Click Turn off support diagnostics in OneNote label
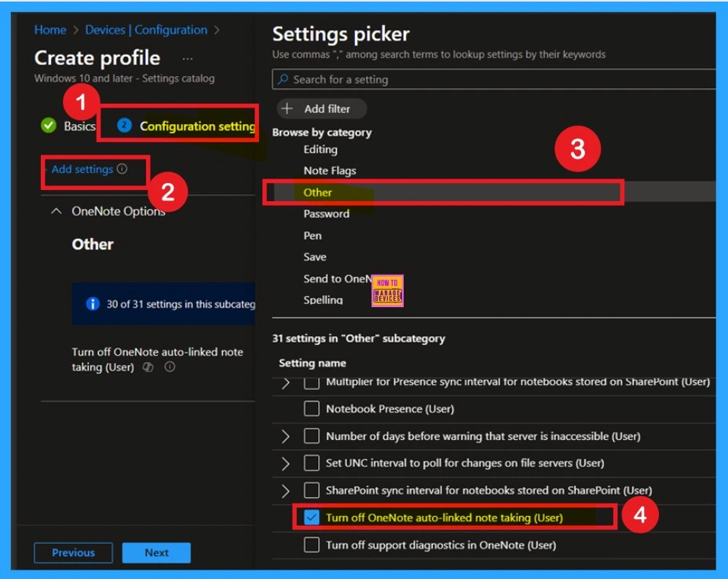728x579 pixels. tap(441, 544)
